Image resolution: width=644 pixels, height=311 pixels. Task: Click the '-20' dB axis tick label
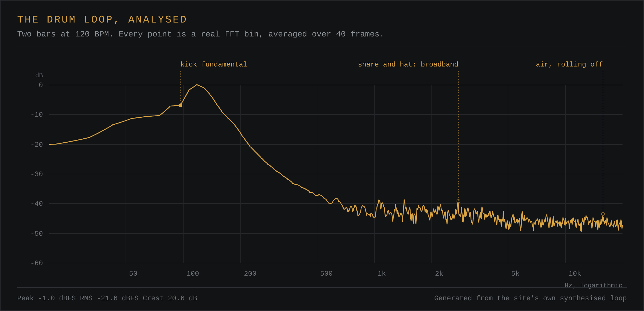click(37, 145)
